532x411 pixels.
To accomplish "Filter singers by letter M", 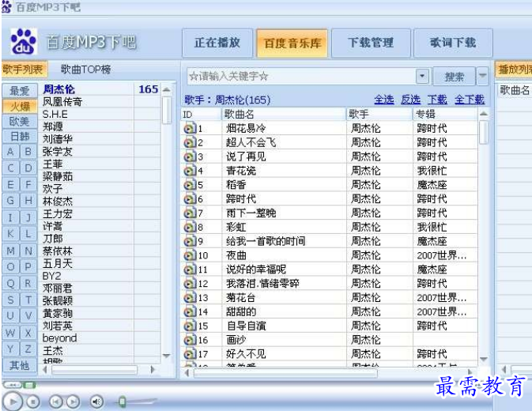I will coord(10,251).
